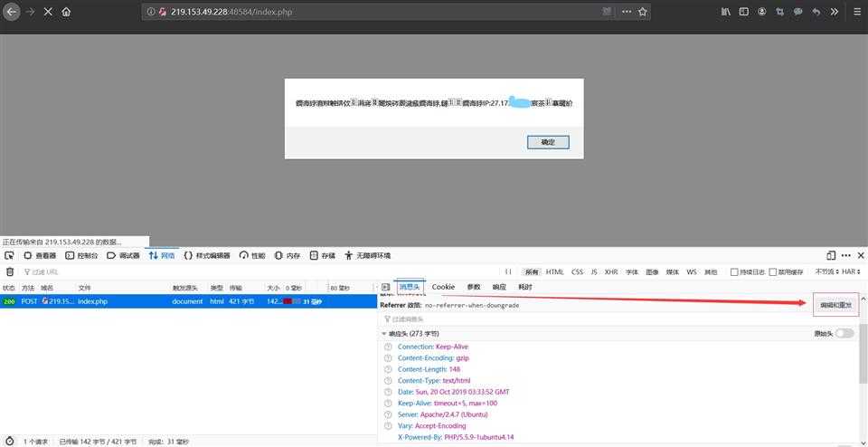Pause or resume network recording
Screen dimensions: 868x447
tap(507, 272)
